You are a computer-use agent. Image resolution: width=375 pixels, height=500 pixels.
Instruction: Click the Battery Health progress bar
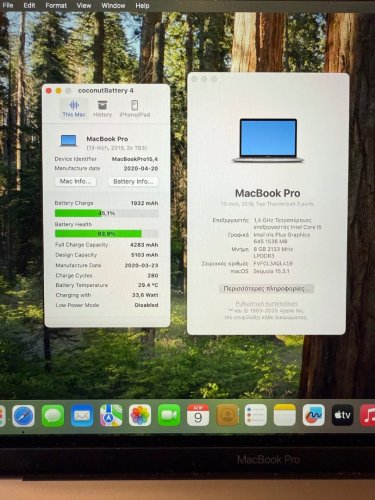click(x=107, y=234)
